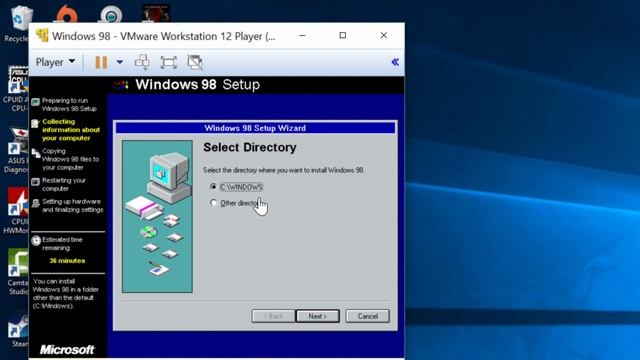640x360 pixels.
Task: Click the 'Select Directory' heading
Action: (250, 147)
